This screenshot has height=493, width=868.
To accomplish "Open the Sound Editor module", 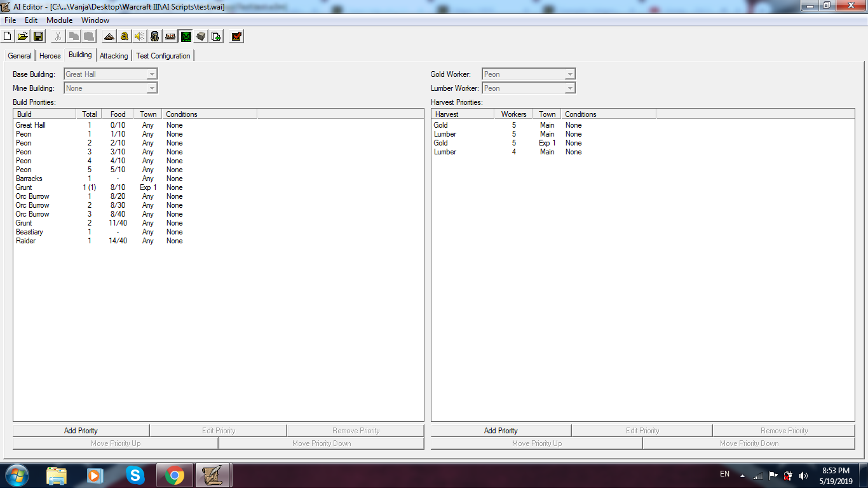I will pyautogui.click(x=140, y=36).
